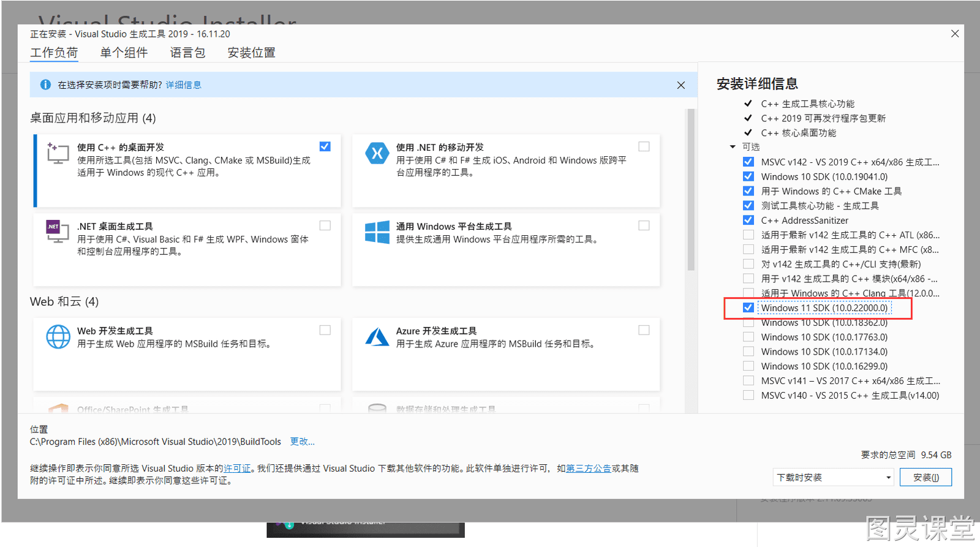Open the 详细信息 details link
The image size is (980, 547).
pyautogui.click(x=183, y=85)
